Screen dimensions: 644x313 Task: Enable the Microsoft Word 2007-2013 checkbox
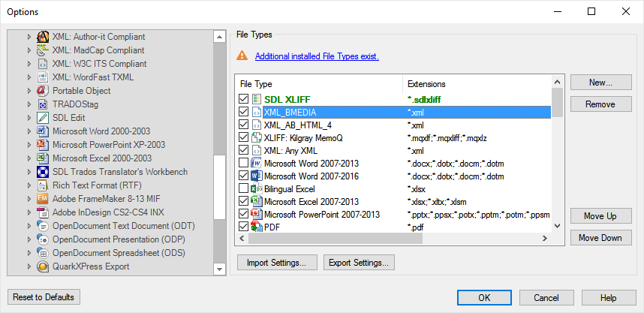point(243,164)
